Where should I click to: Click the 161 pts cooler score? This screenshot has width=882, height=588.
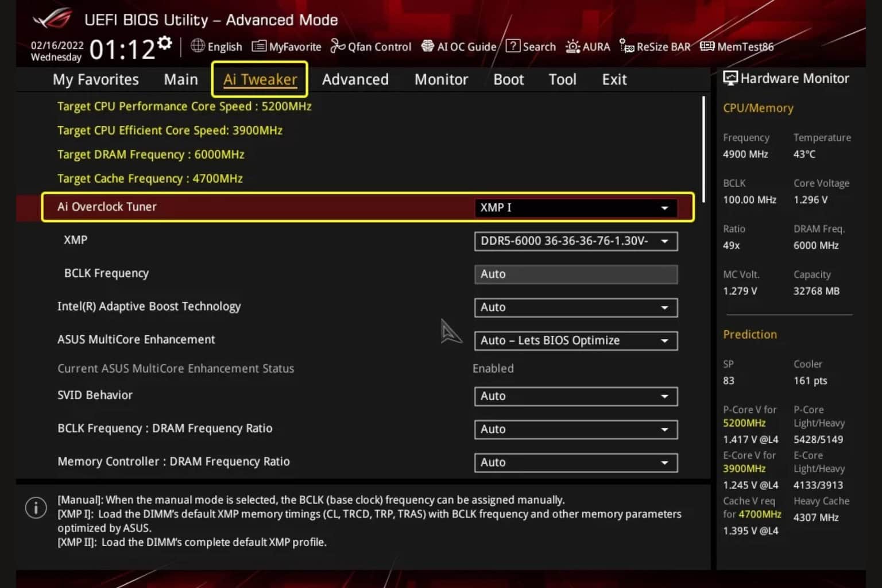point(810,381)
